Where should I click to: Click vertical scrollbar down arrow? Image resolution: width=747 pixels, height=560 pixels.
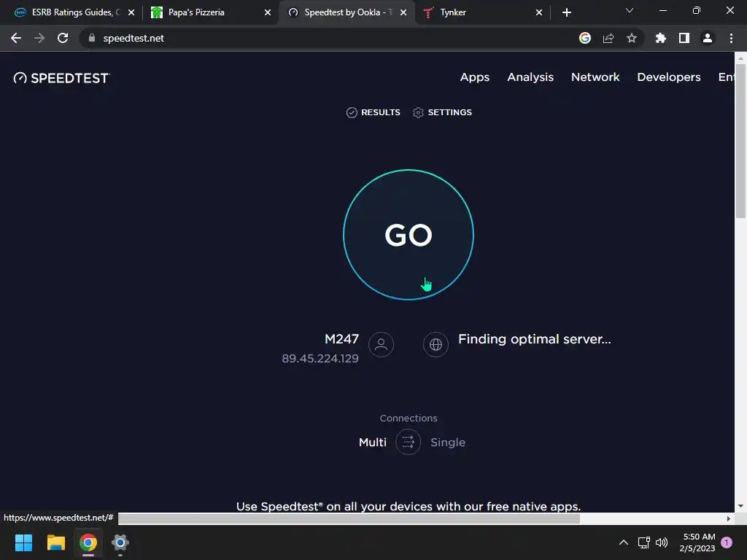[740, 506]
